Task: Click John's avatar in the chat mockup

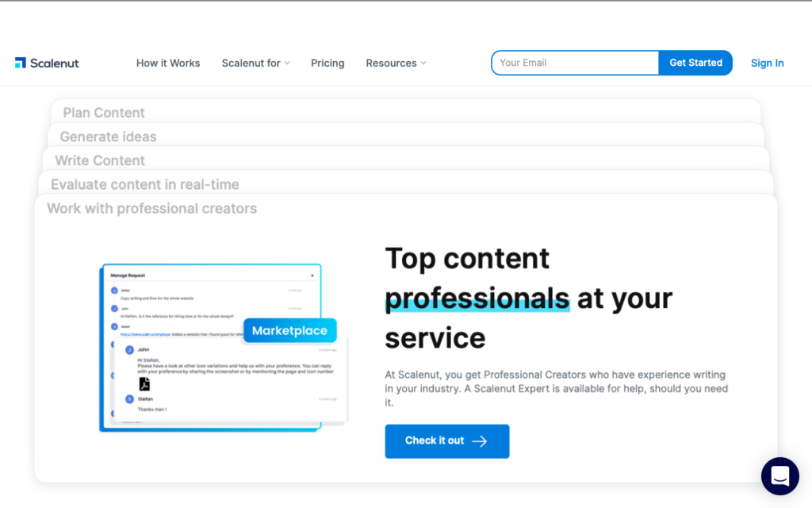Action: point(129,350)
